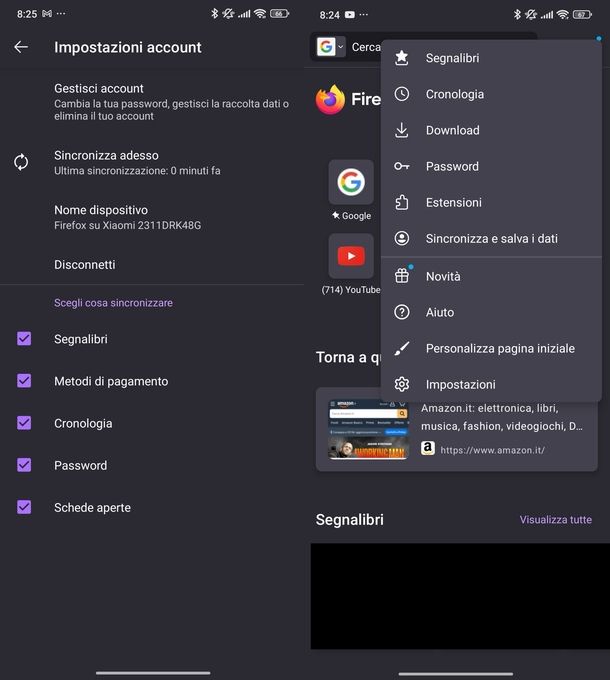
Task: Tap the Cronologia clock icon
Action: [402, 94]
